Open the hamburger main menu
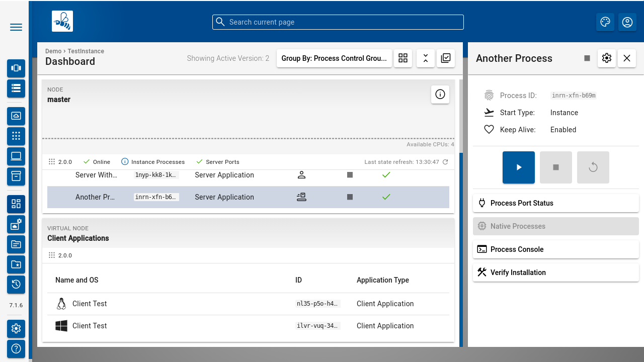Viewport: 644px width, 362px height. [16, 27]
